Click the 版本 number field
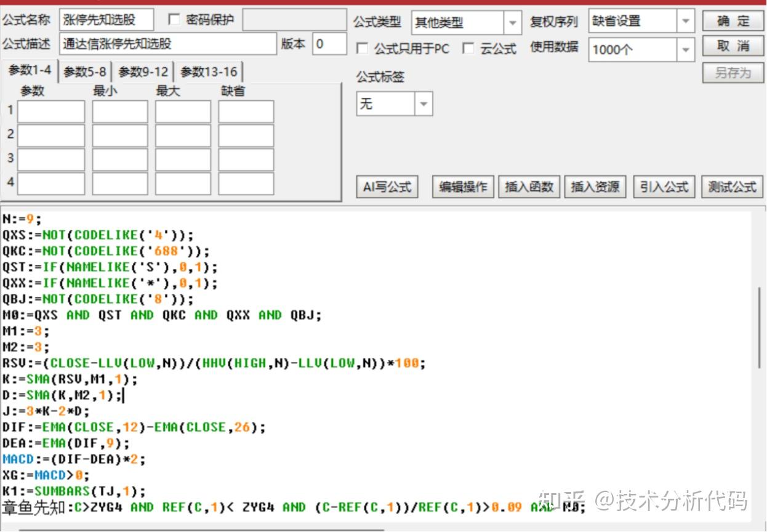The width and height of the screenshot is (767, 532). tap(329, 44)
